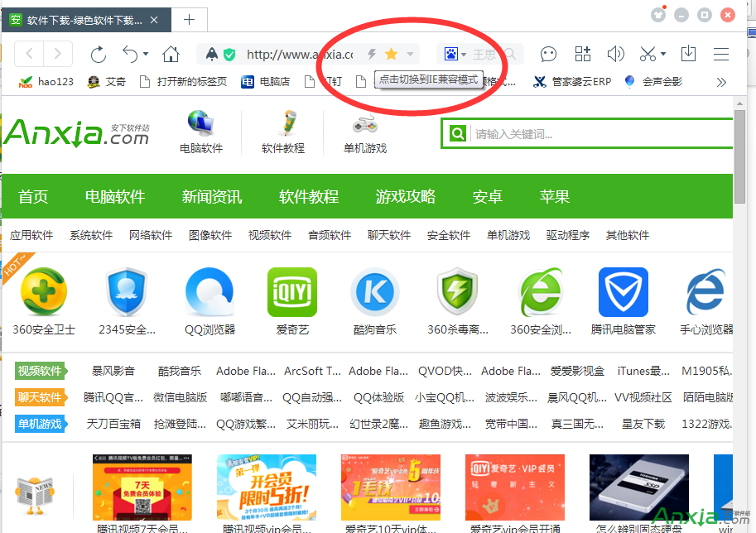The image size is (756, 533).
Task: Open the QQ浏览器 app icon
Action: point(209,292)
